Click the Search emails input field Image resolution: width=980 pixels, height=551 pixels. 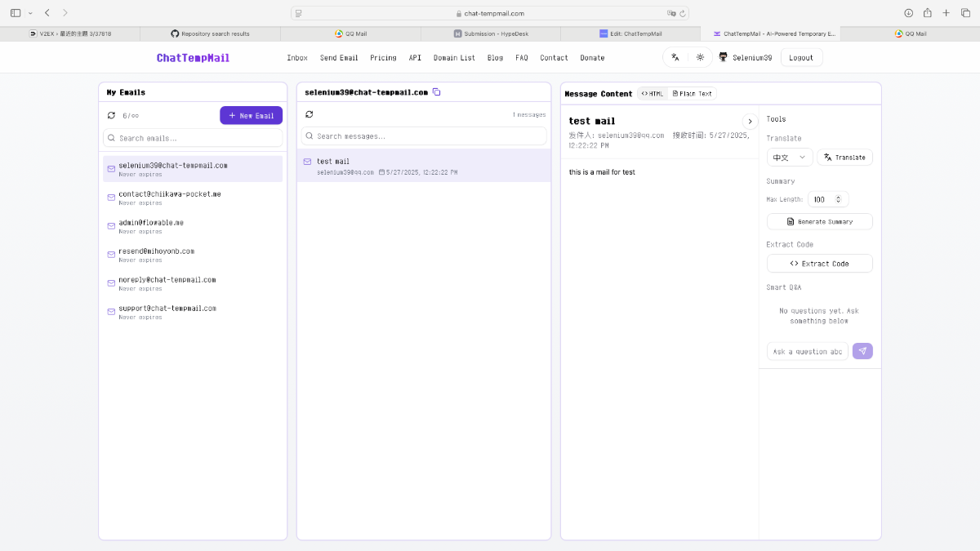coord(193,138)
